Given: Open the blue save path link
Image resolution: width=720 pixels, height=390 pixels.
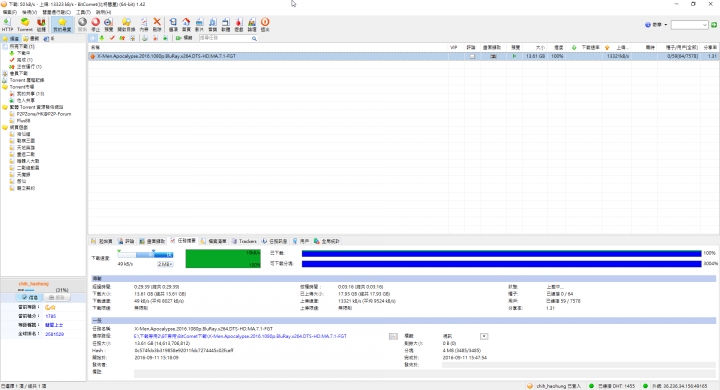Looking at the screenshot, I should click(x=241, y=336).
